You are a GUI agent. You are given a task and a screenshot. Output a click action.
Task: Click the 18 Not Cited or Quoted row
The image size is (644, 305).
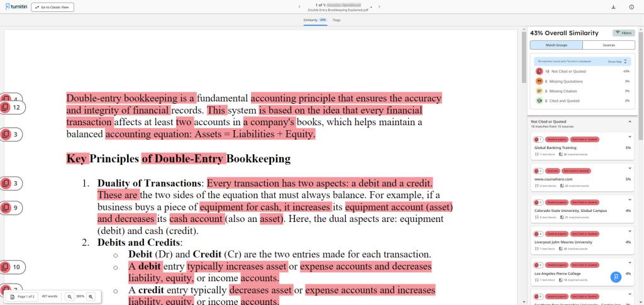(x=582, y=72)
